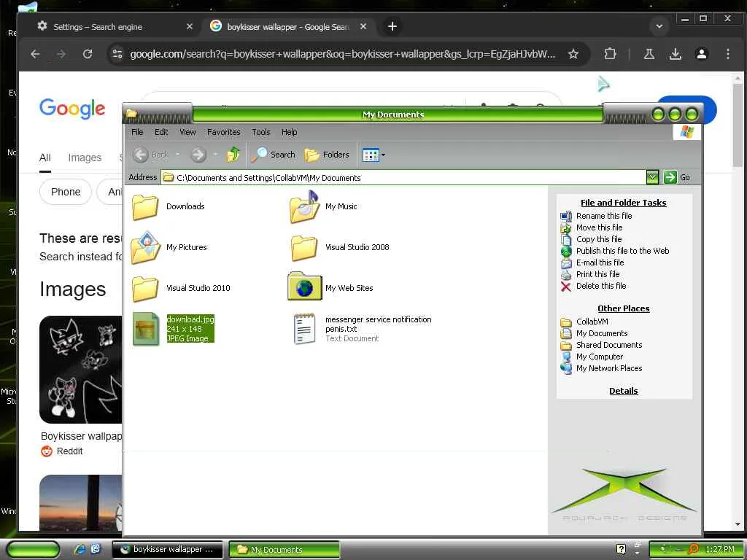
Task: Bookmark this page with star icon
Action: coord(573,54)
